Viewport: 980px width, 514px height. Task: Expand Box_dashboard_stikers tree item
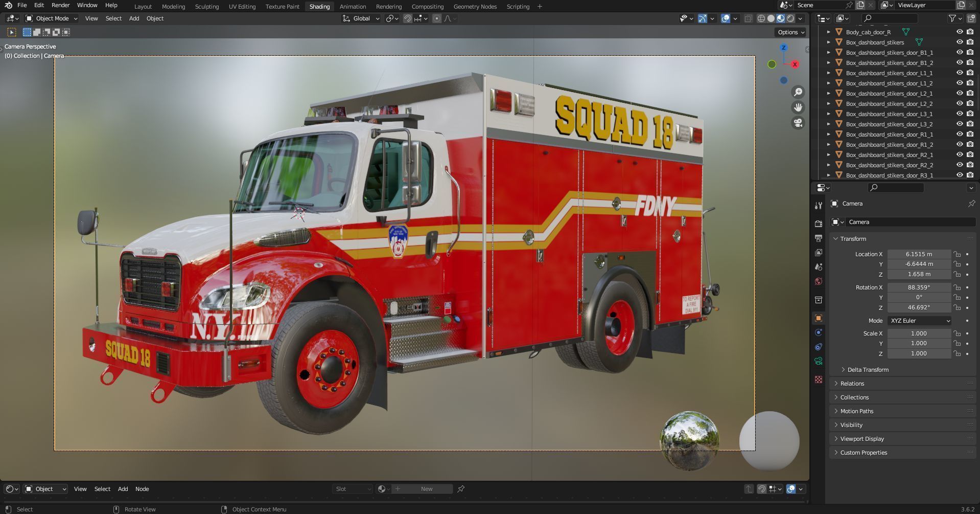[829, 42]
